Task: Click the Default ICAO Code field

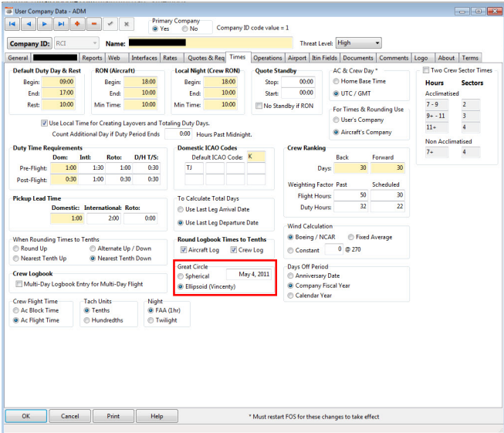Action: click(x=256, y=157)
